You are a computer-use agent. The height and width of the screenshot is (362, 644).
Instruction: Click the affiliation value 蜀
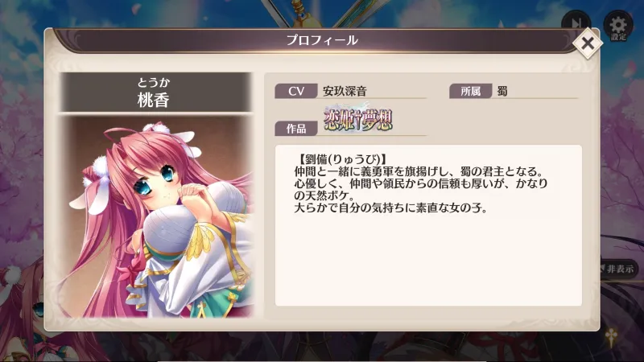click(x=502, y=91)
